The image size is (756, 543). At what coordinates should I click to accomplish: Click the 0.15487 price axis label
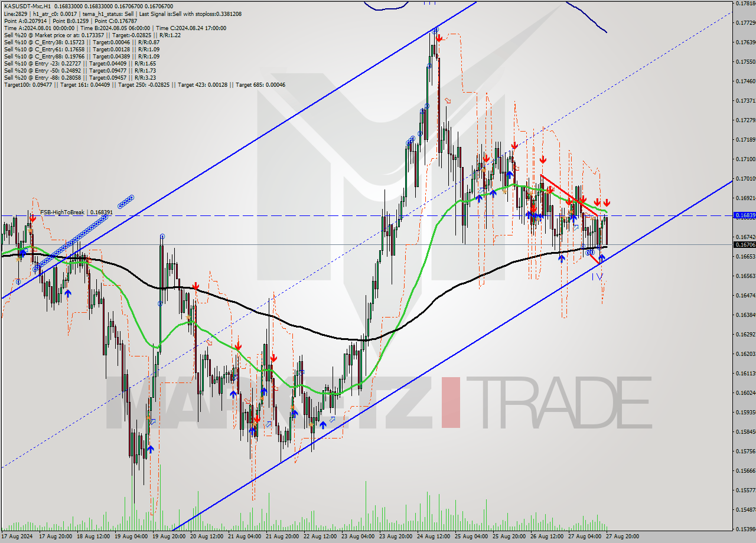coord(745,509)
